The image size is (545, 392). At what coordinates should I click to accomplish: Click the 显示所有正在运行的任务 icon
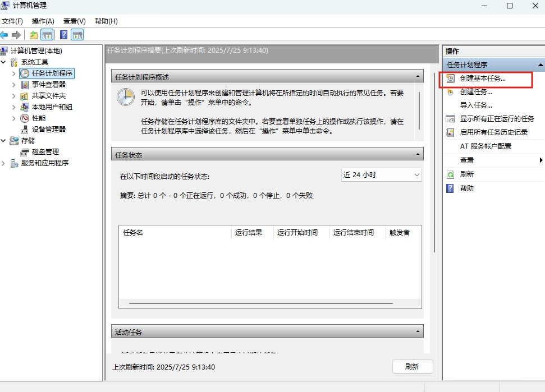pos(450,119)
